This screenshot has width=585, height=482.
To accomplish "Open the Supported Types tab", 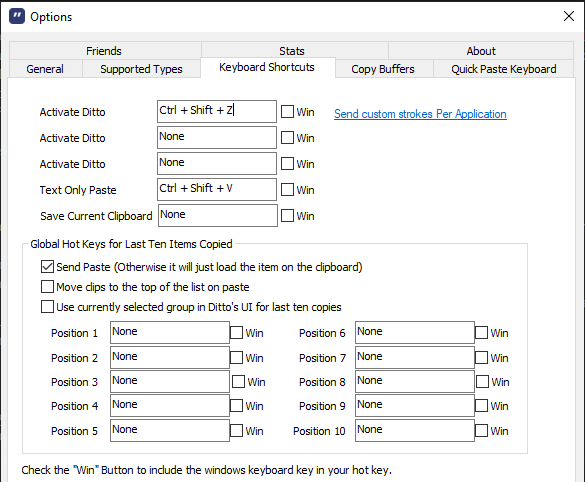I will click(141, 69).
